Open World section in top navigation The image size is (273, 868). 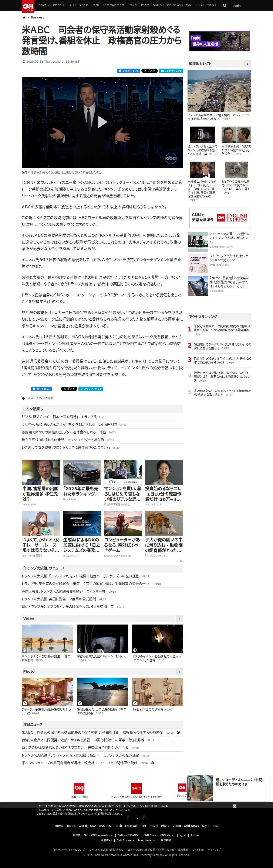click(57, 5)
